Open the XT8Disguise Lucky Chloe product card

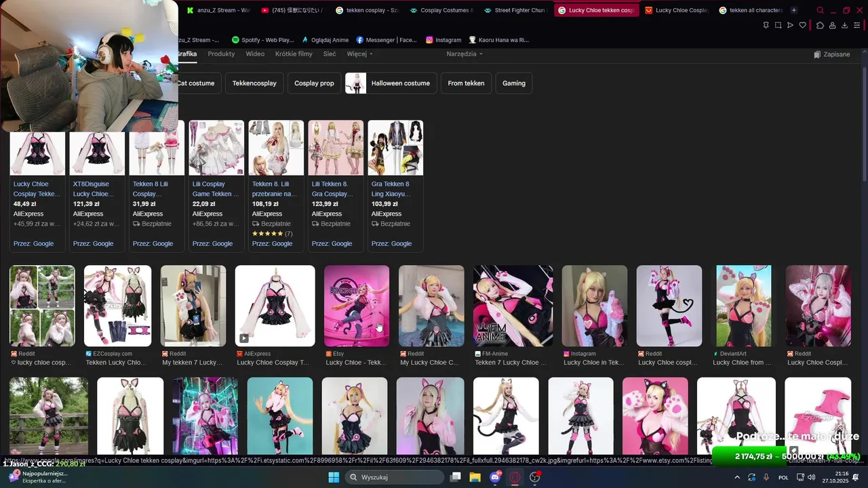[x=97, y=186]
